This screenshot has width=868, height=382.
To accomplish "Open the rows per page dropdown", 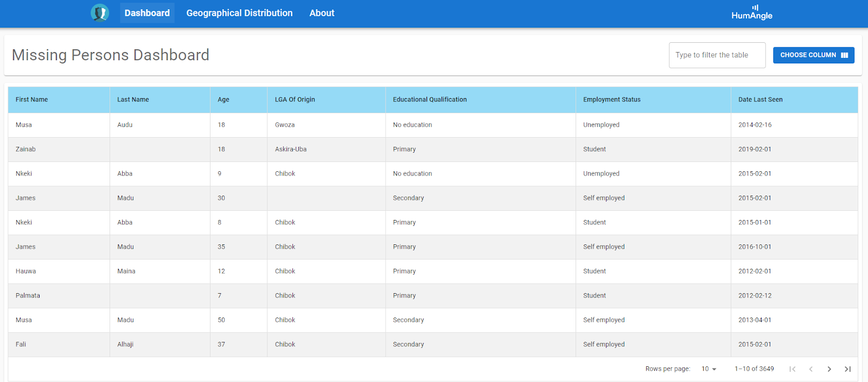I will pos(709,369).
